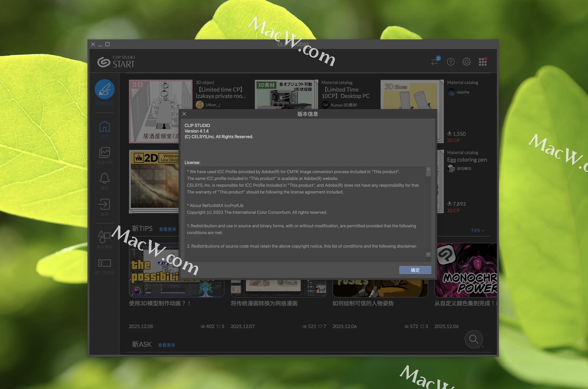Screen dimensions: 588x389
Task: Click license text scrollbar down arrow
Action: [428, 254]
